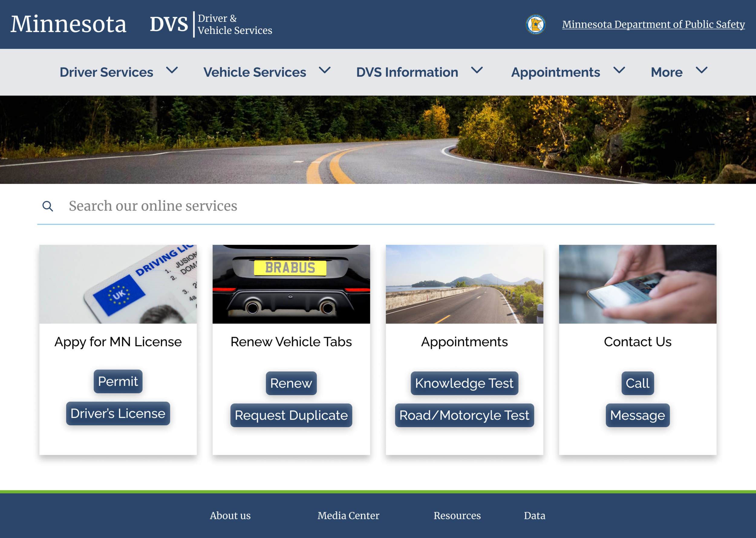
Task: Click the Minnesota Public Safety seal icon
Action: 536,24
